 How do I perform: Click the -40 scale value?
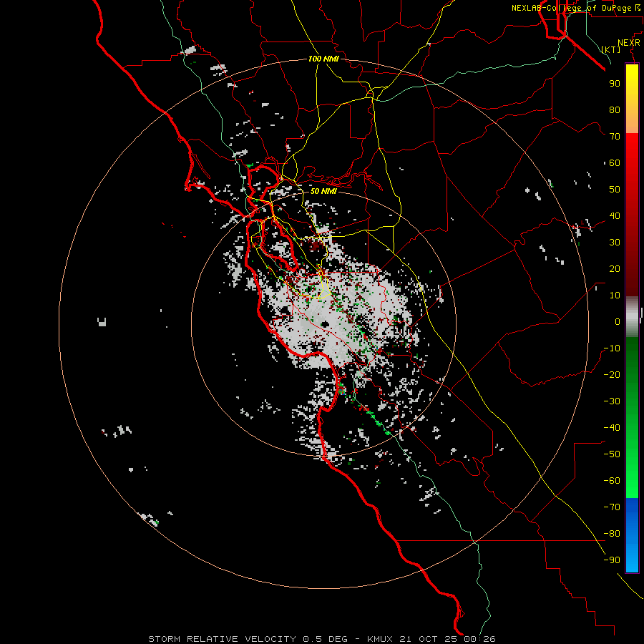(612, 428)
